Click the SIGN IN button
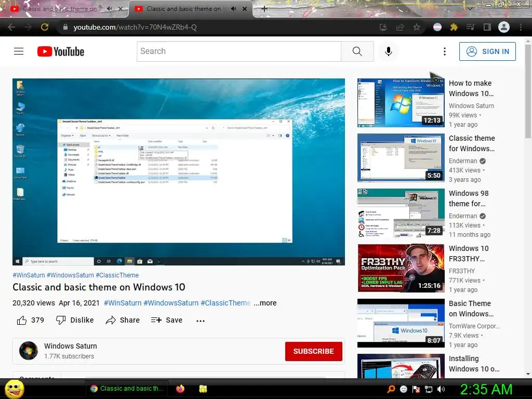The width and height of the screenshot is (532, 399). 487,51
